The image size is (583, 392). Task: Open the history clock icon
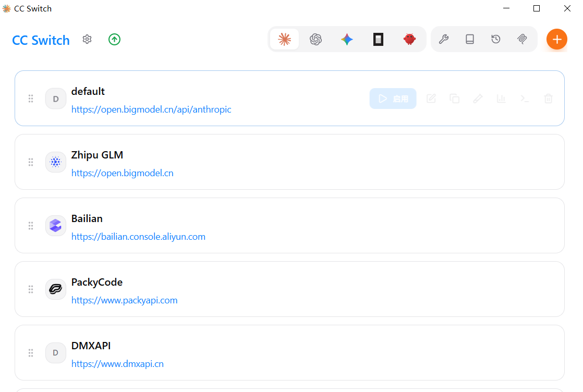tap(495, 39)
